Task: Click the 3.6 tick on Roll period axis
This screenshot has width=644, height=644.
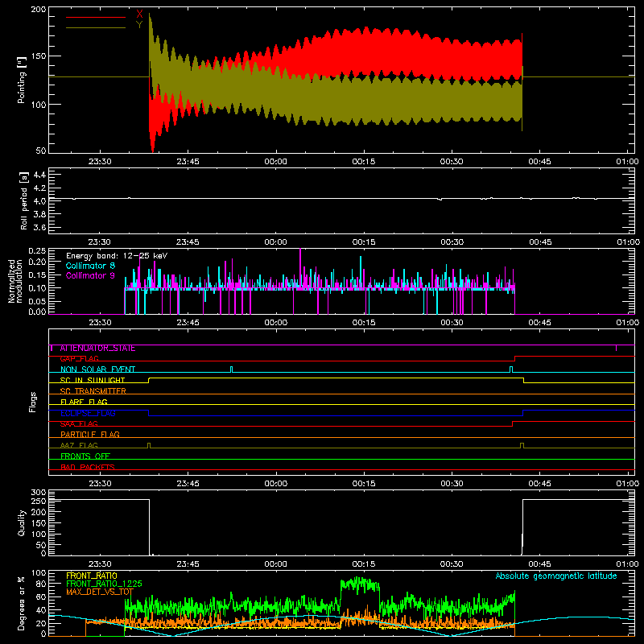Action: click(39, 227)
